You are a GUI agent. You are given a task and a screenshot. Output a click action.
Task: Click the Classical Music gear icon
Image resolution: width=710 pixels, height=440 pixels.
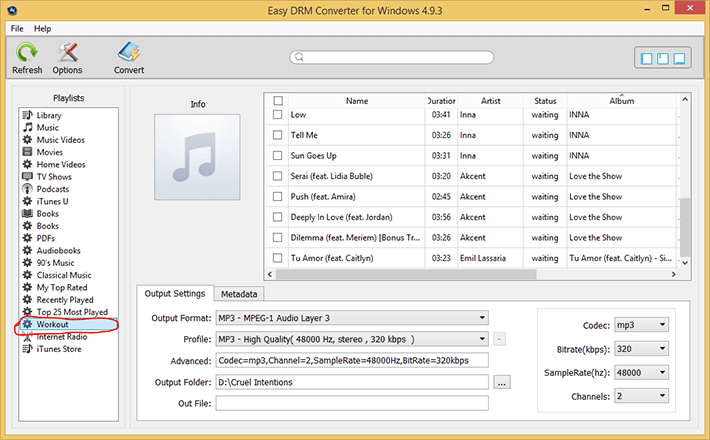tap(28, 275)
